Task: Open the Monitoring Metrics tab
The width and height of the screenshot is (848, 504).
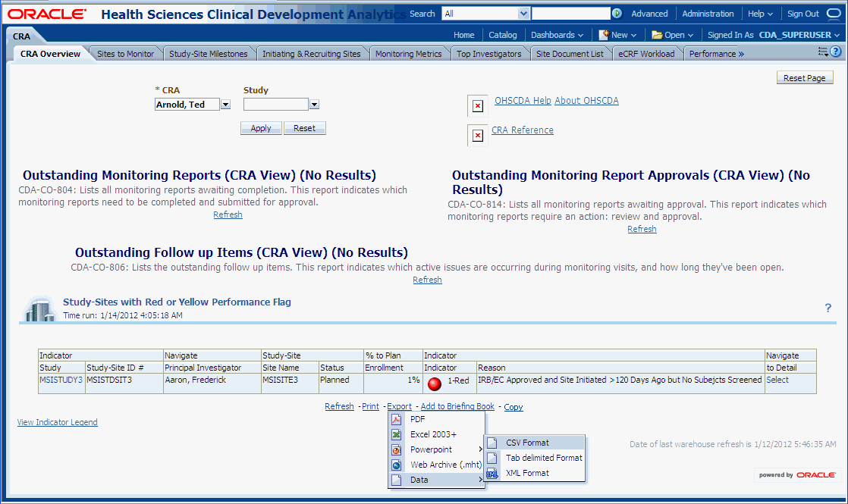Action: (408, 54)
